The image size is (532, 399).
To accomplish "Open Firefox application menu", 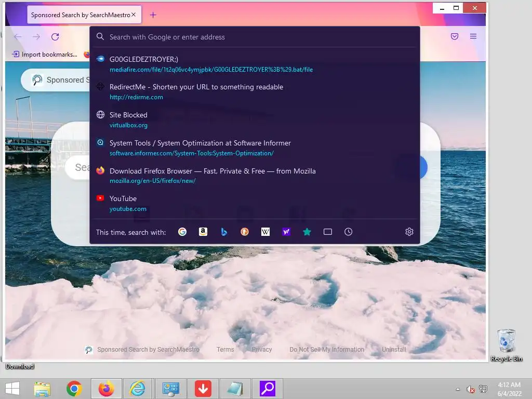I will (473, 36).
